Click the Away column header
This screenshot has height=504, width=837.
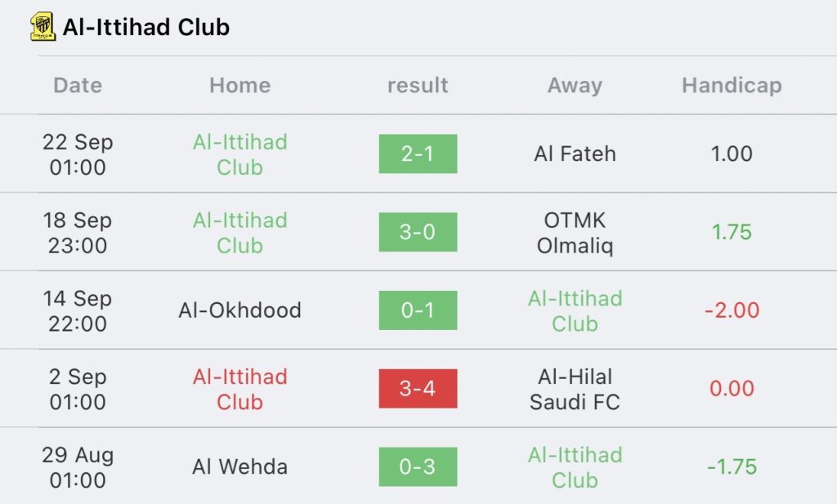coord(575,85)
